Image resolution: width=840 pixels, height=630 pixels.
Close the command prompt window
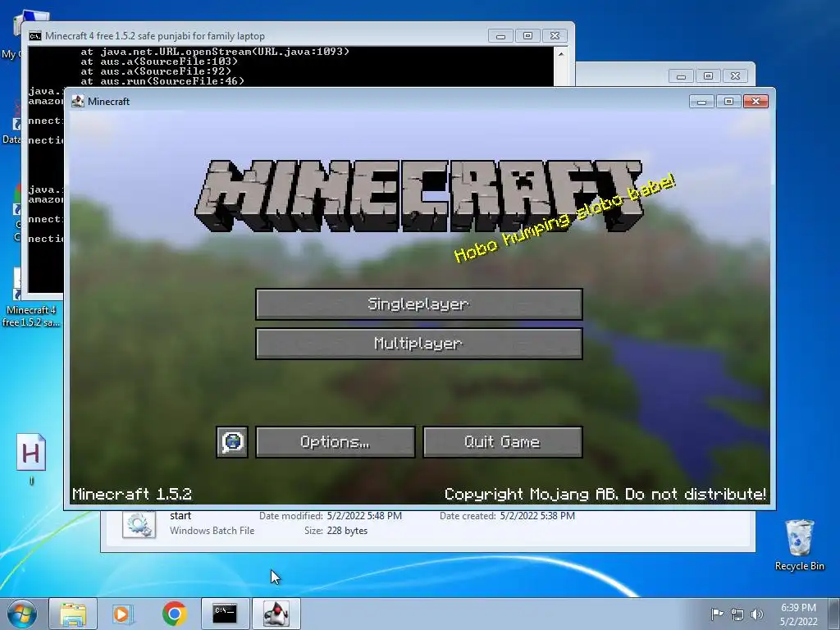(x=555, y=36)
